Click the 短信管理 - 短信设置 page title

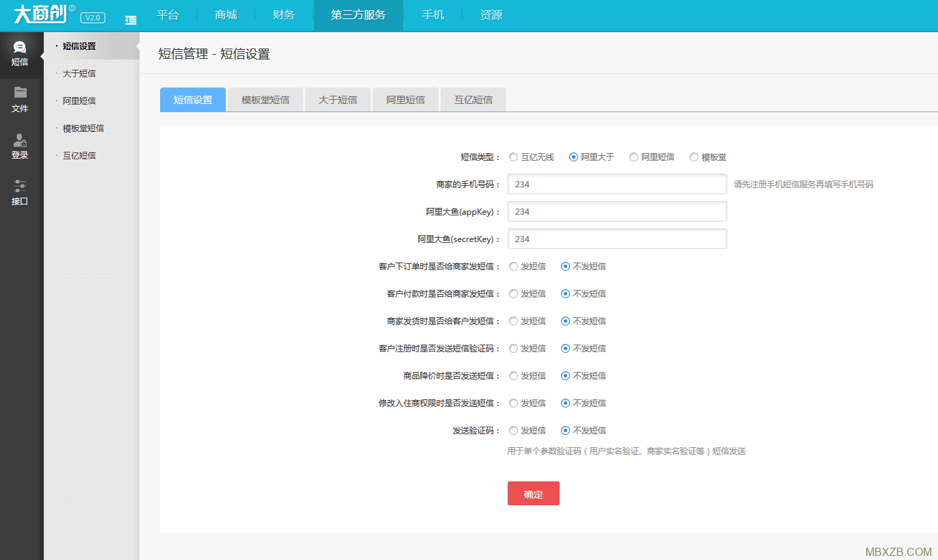pyautogui.click(x=214, y=54)
